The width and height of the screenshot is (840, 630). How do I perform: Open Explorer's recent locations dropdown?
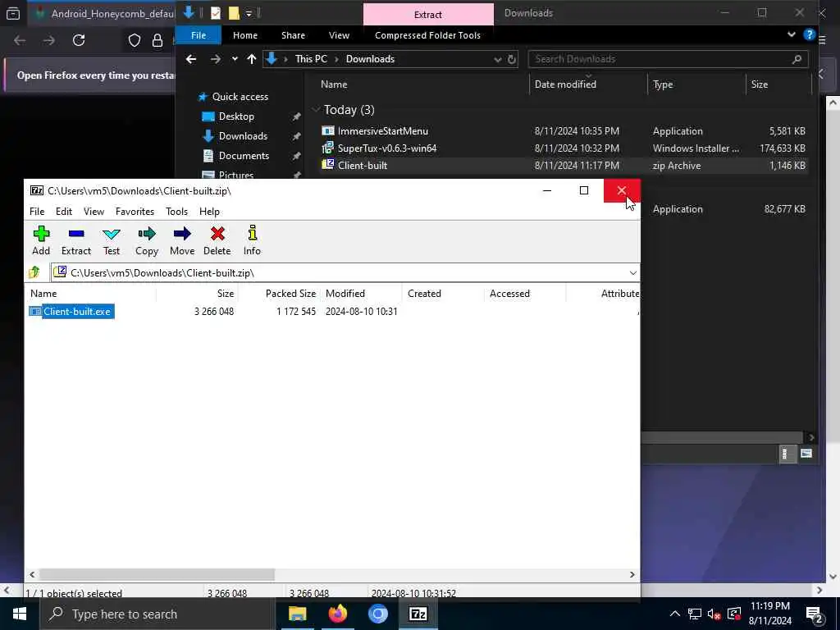coord(235,59)
